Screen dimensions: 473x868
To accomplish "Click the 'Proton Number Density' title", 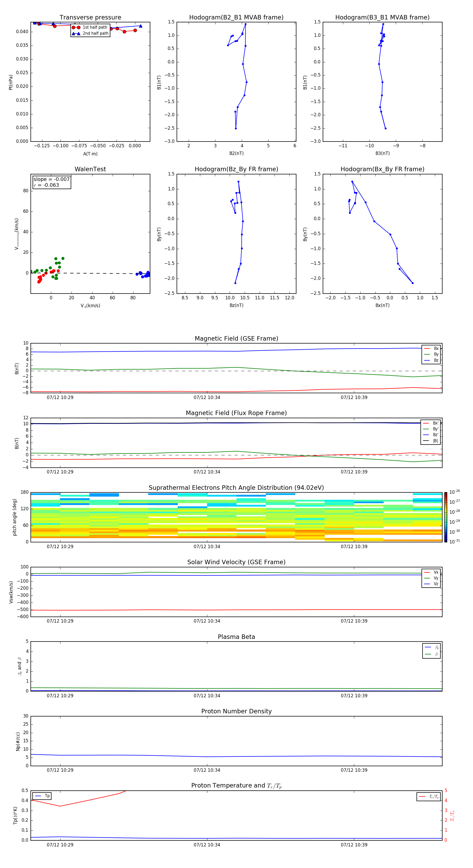I will (236, 711).
